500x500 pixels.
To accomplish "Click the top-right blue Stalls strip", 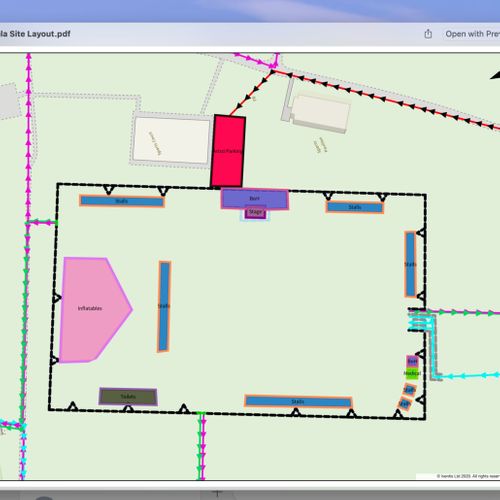I will click(x=355, y=207).
